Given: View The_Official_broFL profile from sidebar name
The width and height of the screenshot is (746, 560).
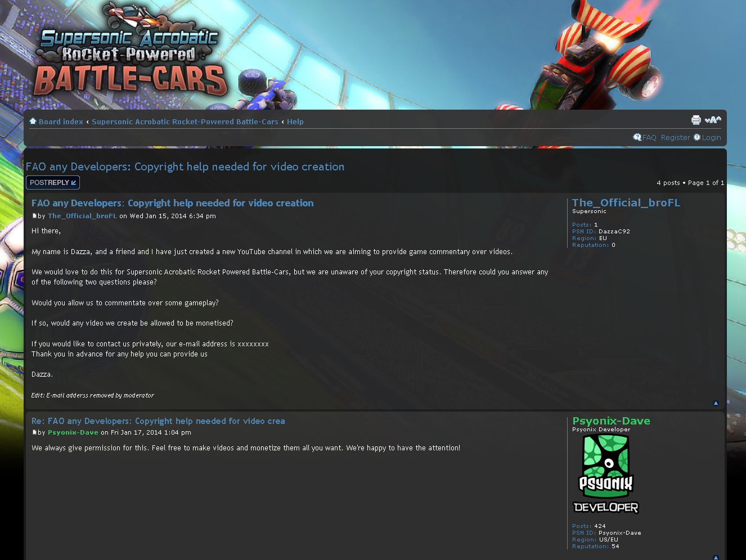Looking at the screenshot, I should (626, 202).
